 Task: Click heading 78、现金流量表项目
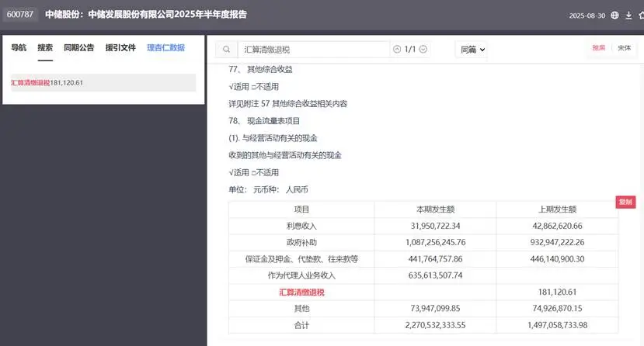(x=264, y=121)
